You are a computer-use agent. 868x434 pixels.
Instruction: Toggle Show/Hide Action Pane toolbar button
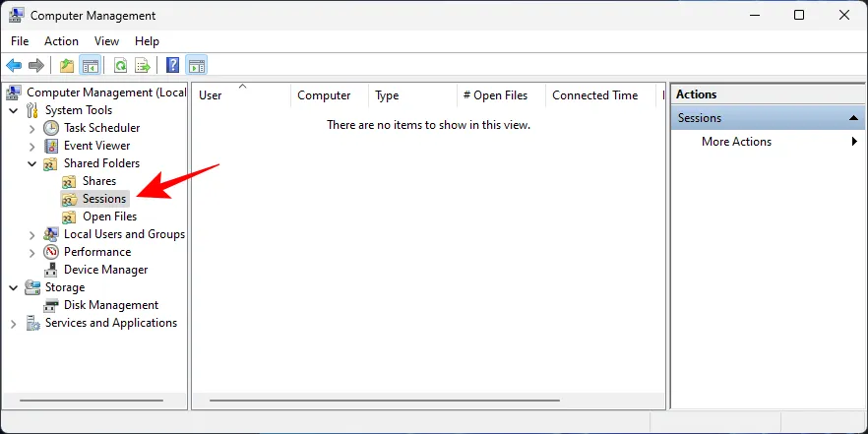(196, 66)
